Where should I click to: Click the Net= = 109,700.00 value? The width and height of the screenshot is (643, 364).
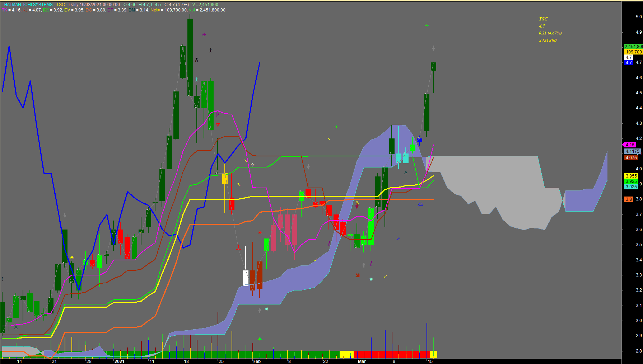click(169, 10)
